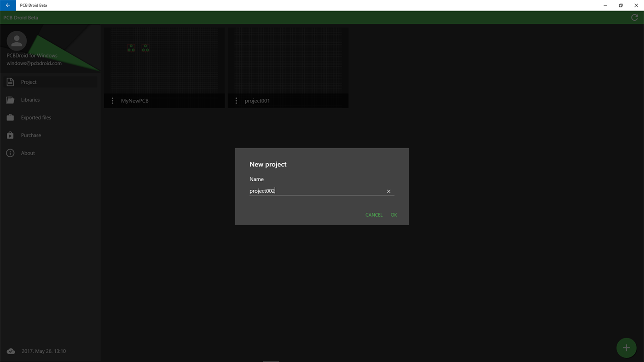Create a new project with the green plus button
Screen dimensions: 644x362
pos(626,348)
